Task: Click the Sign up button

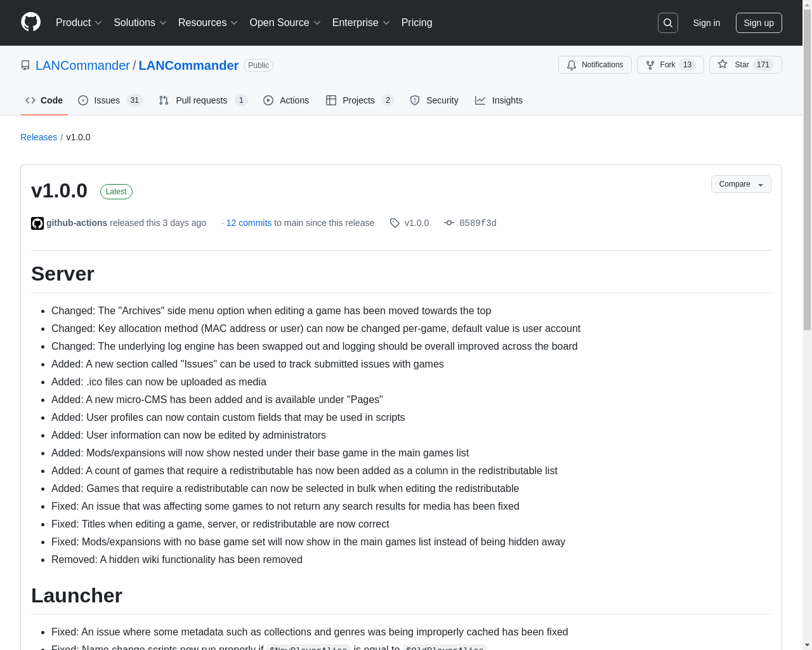Action: pos(759,23)
